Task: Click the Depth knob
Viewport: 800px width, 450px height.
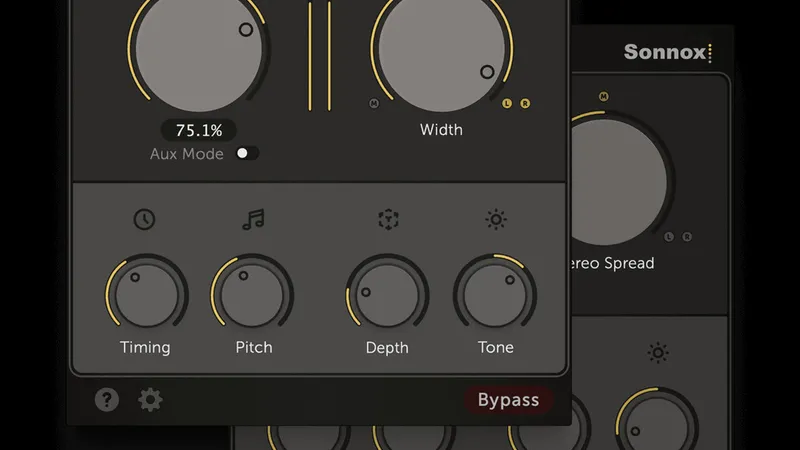Action: [387, 295]
